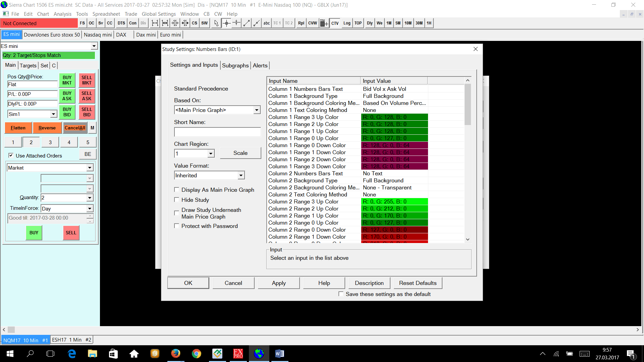
Task: Switch to the Subgraphs tab
Action: coord(235,65)
